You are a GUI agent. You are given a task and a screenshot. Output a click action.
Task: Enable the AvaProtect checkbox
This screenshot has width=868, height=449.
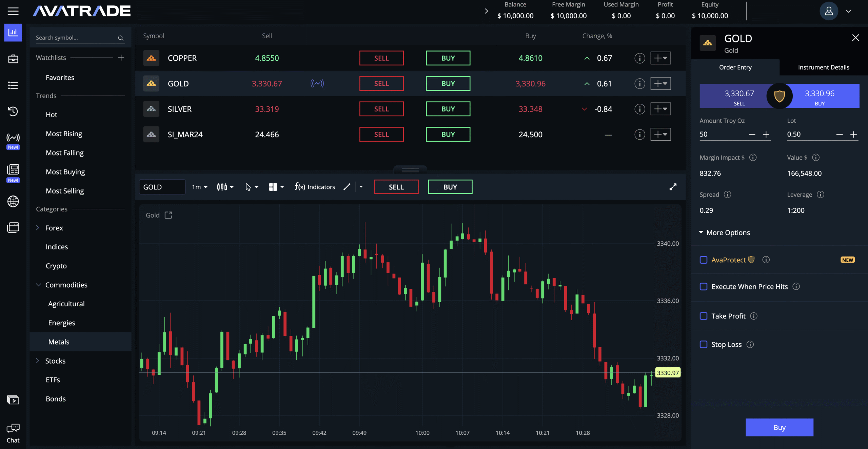(x=704, y=260)
